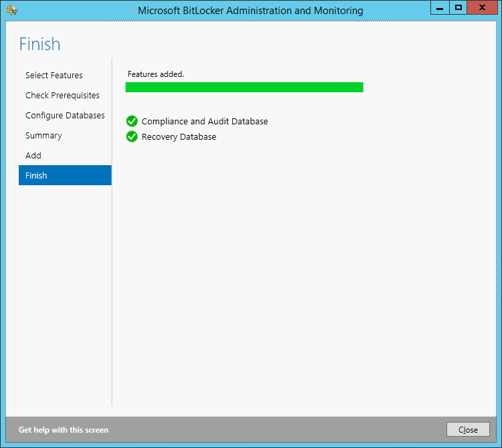502x448 pixels.
Task: Click the window title text
Action: [x=250, y=11]
